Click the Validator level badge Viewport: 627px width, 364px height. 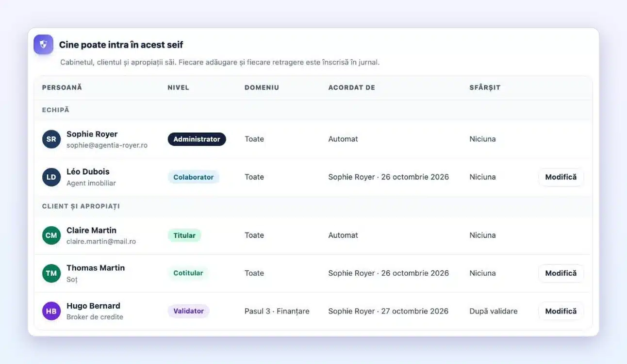pos(189,311)
